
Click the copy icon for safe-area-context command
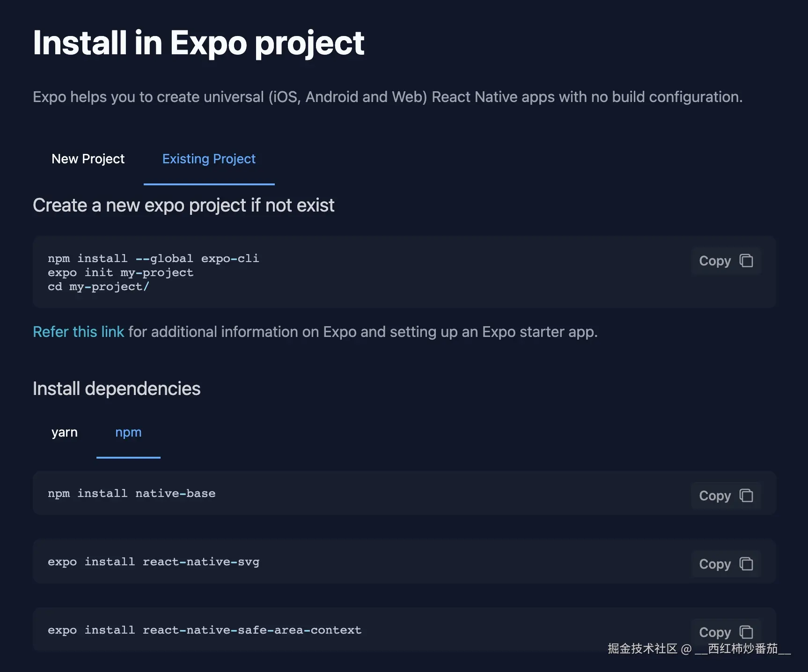[x=746, y=632]
